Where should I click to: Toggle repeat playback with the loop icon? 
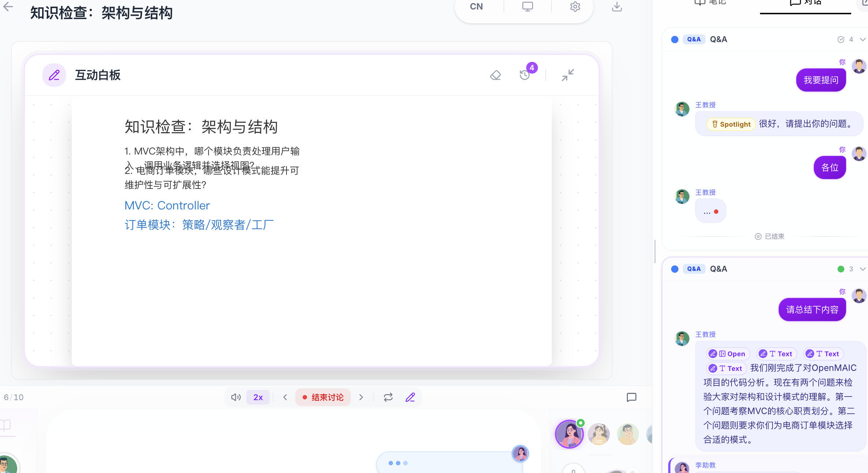(x=388, y=397)
